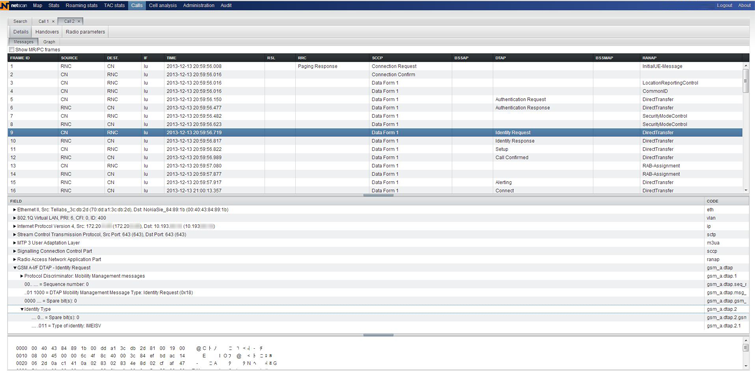This screenshot has height=374, width=755.
Task: Click the FIELD column header
Action: (356, 201)
